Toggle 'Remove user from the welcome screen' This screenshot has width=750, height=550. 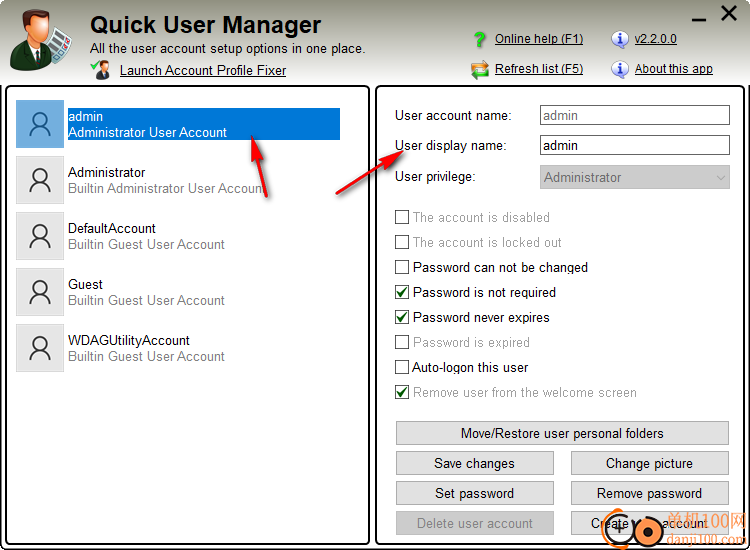coord(402,392)
